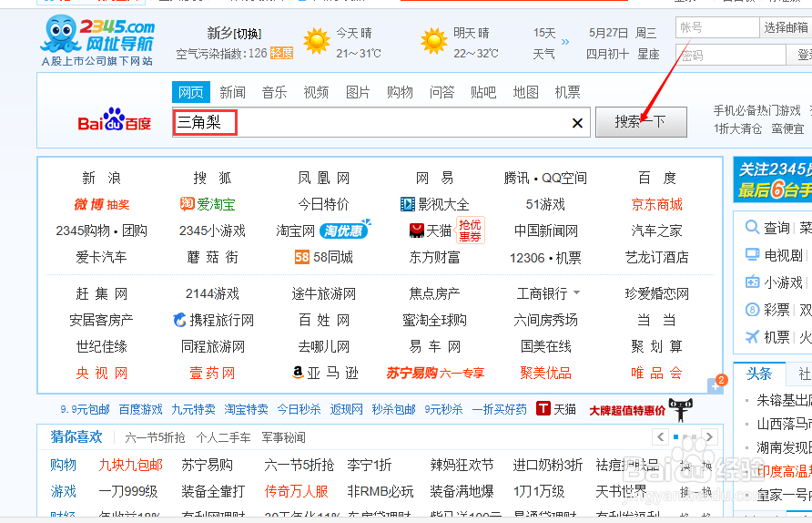Open the 微博 抽奖 link
This screenshot has height=523, width=812.
click(x=102, y=204)
